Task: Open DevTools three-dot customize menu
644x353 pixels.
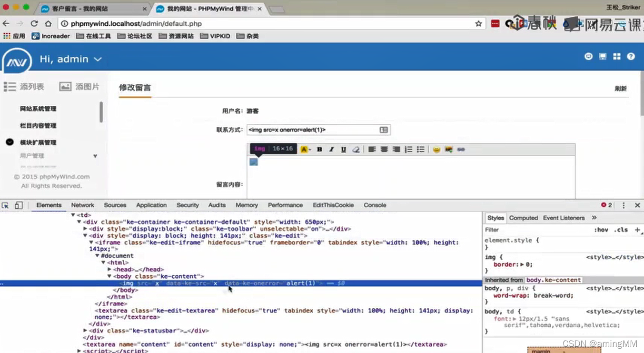Action: click(x=624, y=205)
